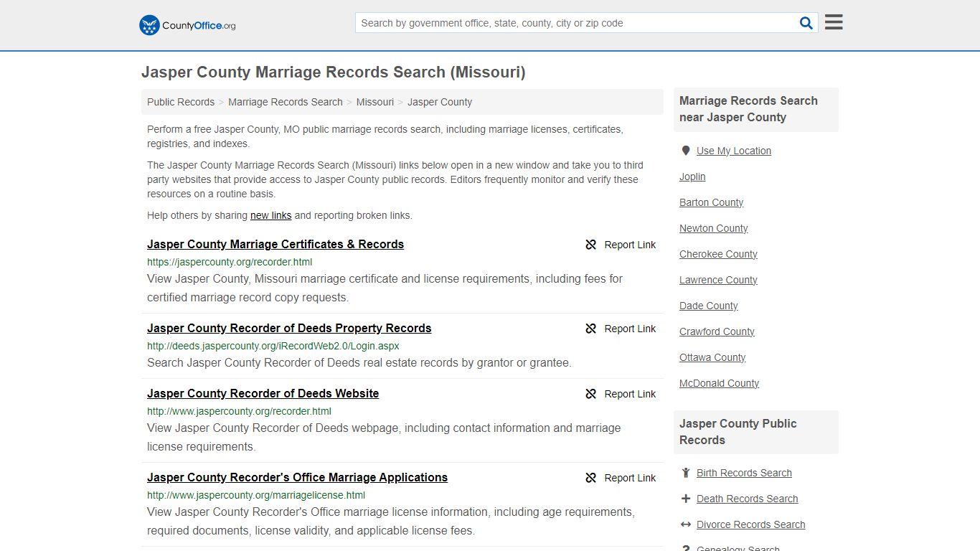Open Divorce Records Search link

(750, 524)
